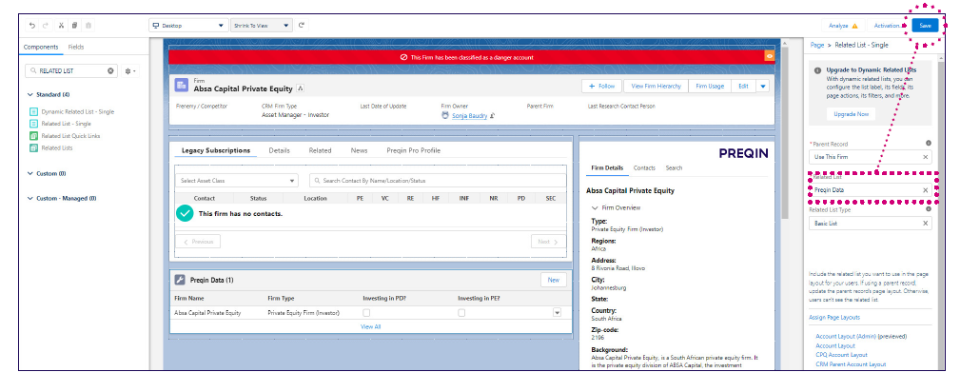Click the Firm Usage button

pyautogui.click(x=710, y=87)
